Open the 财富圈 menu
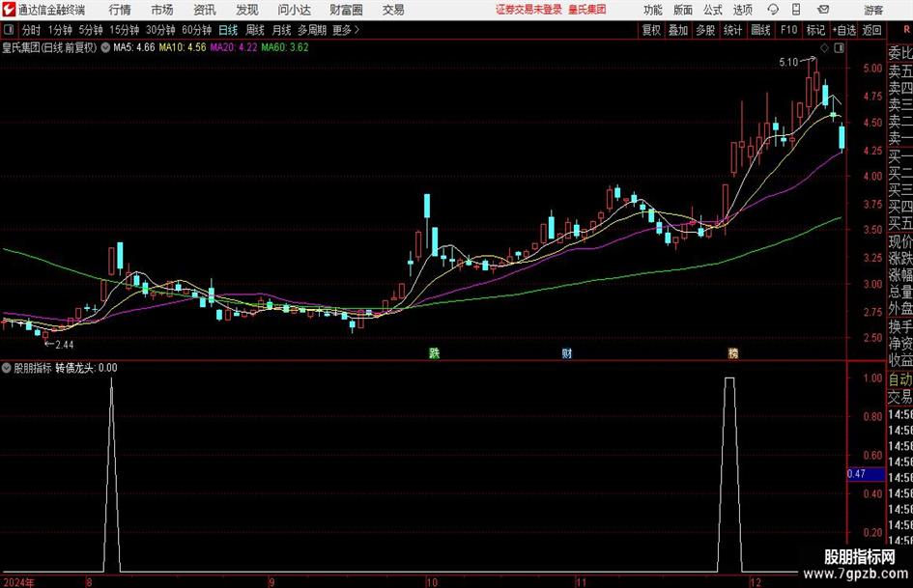Image resolution: width=913 pixels, height=588 pixels. coord(346,10)
